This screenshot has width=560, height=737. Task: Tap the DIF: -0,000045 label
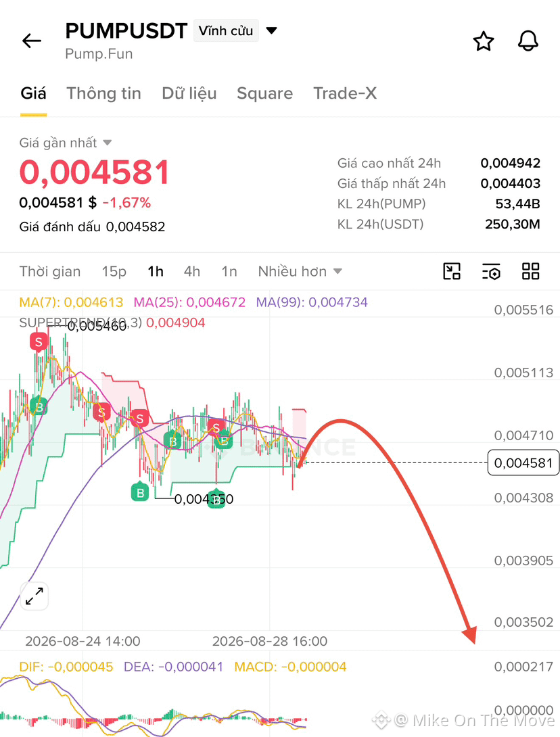(x=66, y=667)
